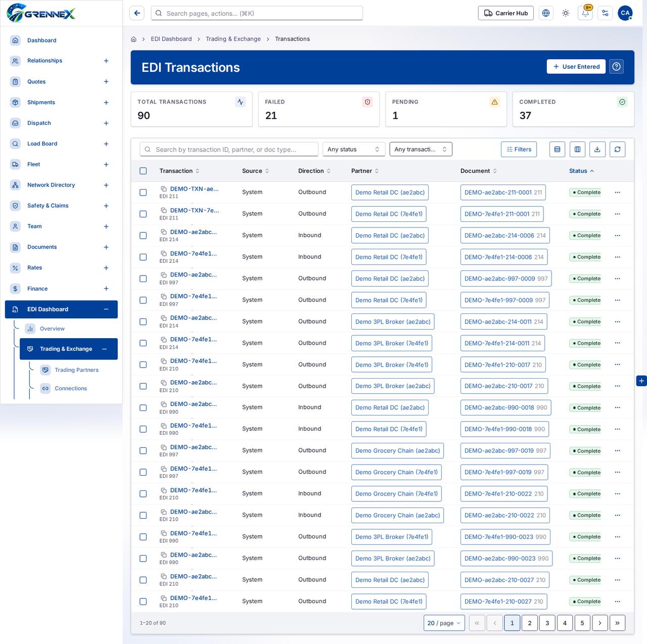Open the Filters button
The height and width of the screenshot is (644, 647).
tap(519, 149)
